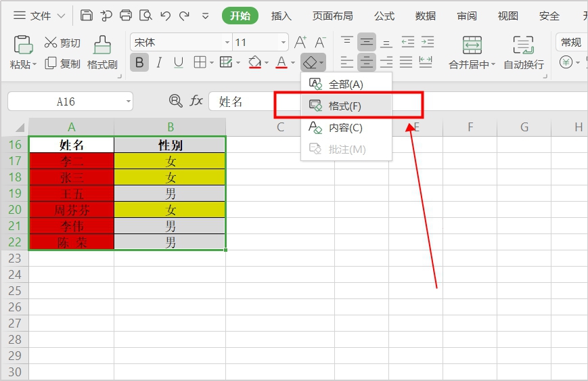The image size is (588, 381).
Task: Click the Paste clipboard icon
Action: tap(23, 44)
